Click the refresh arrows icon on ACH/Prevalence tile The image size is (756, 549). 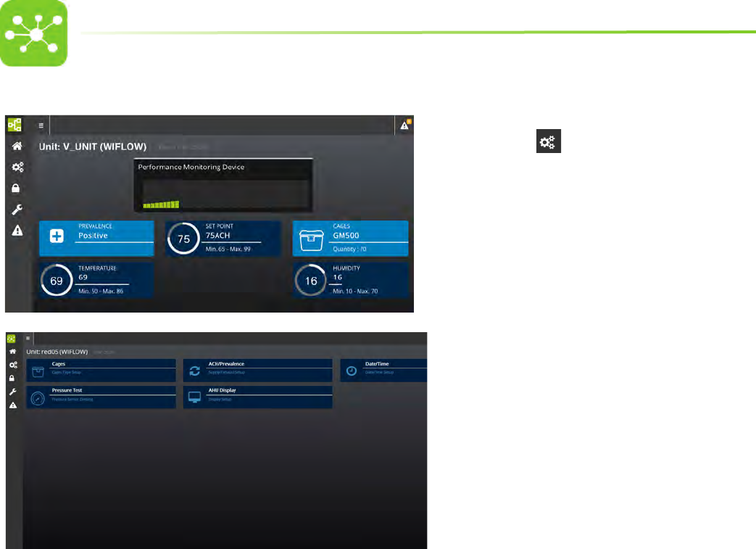click(194, 371)
